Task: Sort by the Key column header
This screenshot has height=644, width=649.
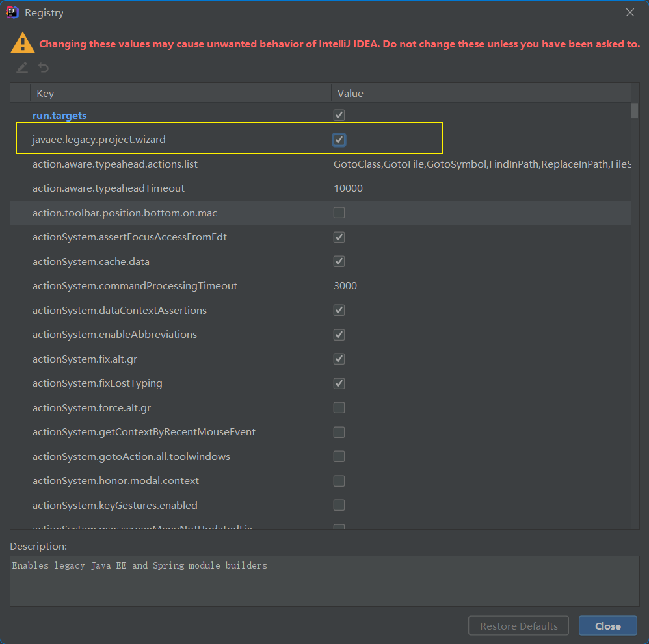Action: coord(181,93)
